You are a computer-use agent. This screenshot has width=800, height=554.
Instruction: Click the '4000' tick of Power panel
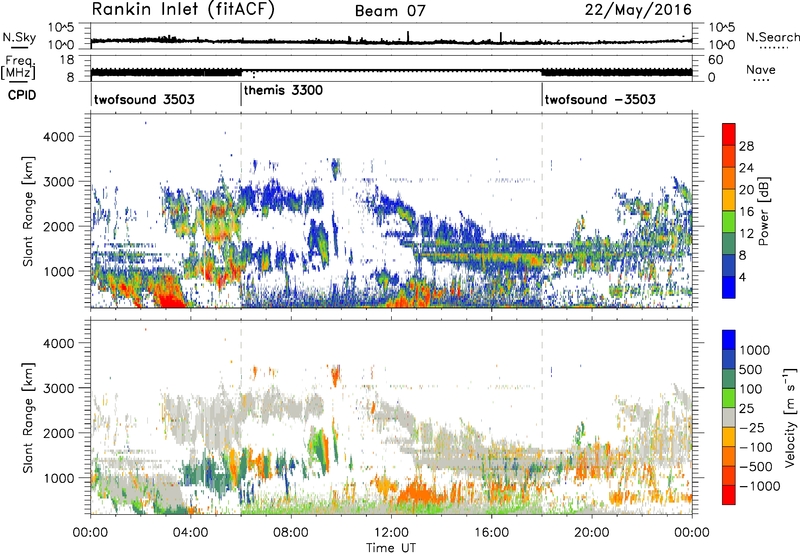tap(58, 137)
